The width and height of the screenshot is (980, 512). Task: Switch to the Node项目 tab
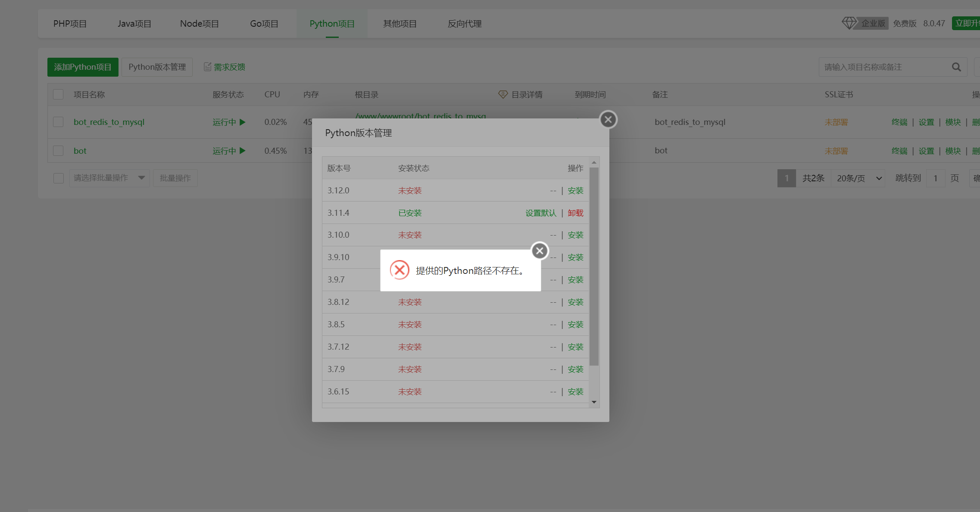pos(200,24)
